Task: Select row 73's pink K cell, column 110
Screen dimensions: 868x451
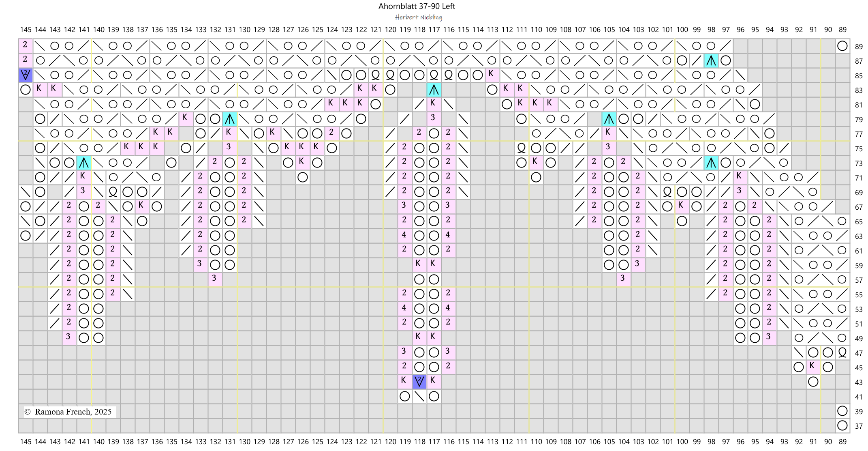Action: 536,163
